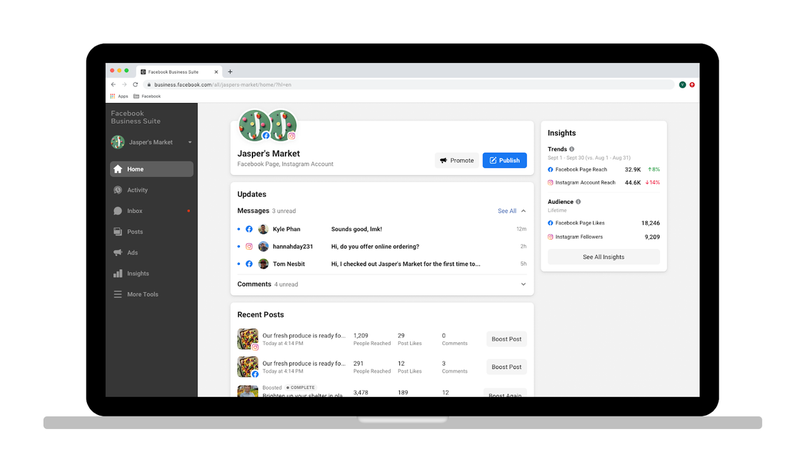Open Inbox in the sidebar
This screenshot has width=800, height=472.
click(152, 211)
